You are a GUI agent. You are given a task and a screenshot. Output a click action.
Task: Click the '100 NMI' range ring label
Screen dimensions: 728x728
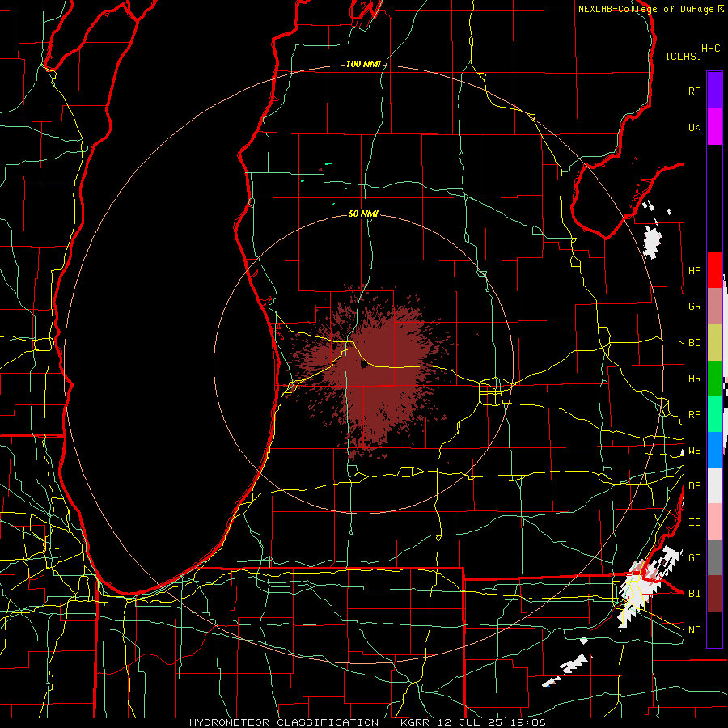point(363,64)
